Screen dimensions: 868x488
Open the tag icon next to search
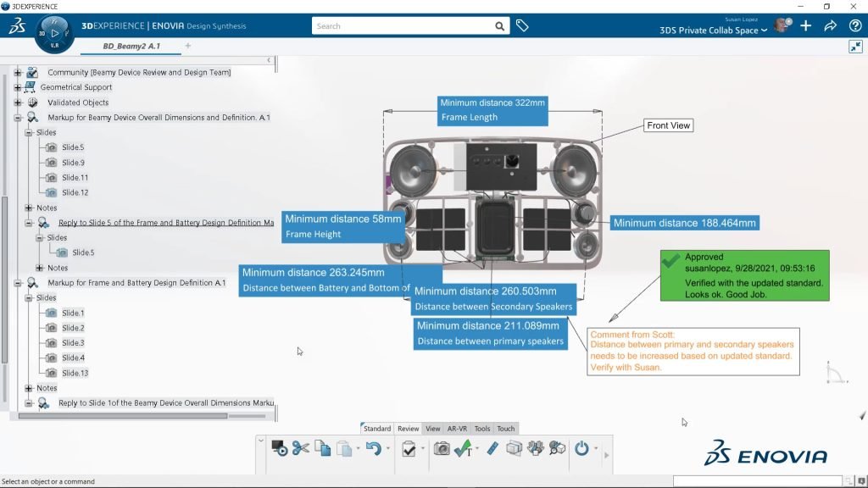(522, 25)
